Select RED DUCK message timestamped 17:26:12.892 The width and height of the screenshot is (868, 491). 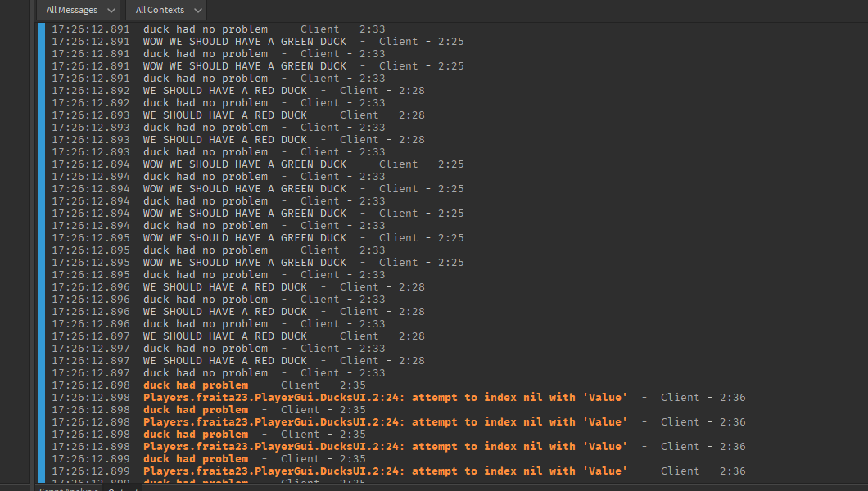coord(225,91)
